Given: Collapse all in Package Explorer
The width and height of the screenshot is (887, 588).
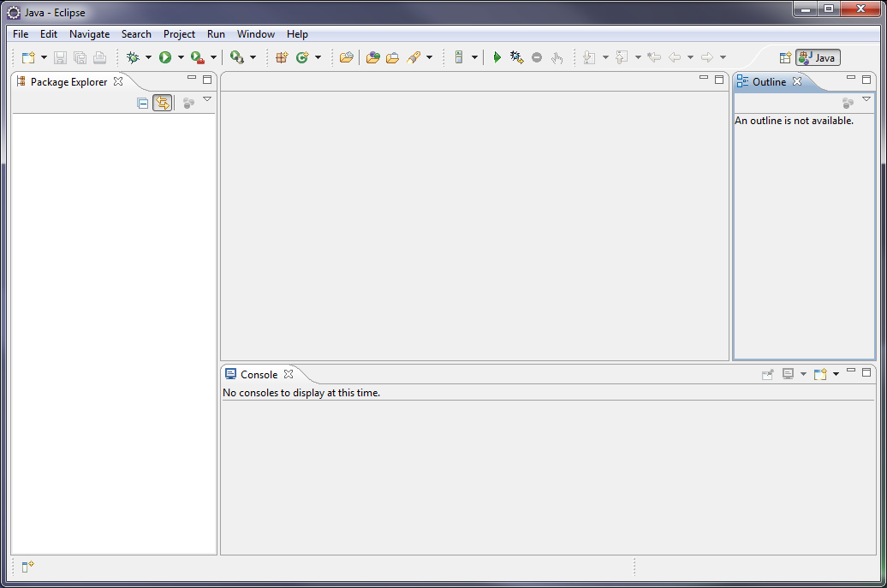Looking at the screenshot, I should (x=143, y=103).
